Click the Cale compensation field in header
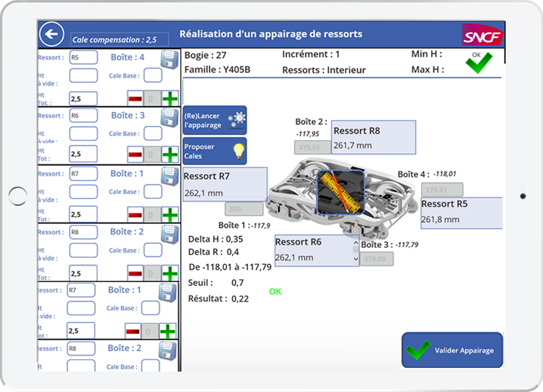543x392 pixels. click(120, 40)
